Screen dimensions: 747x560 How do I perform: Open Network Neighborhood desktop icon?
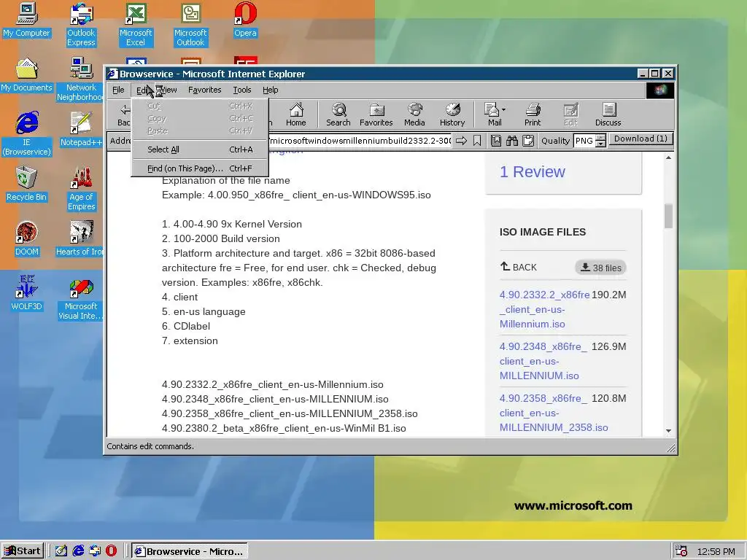coord(81,79)
